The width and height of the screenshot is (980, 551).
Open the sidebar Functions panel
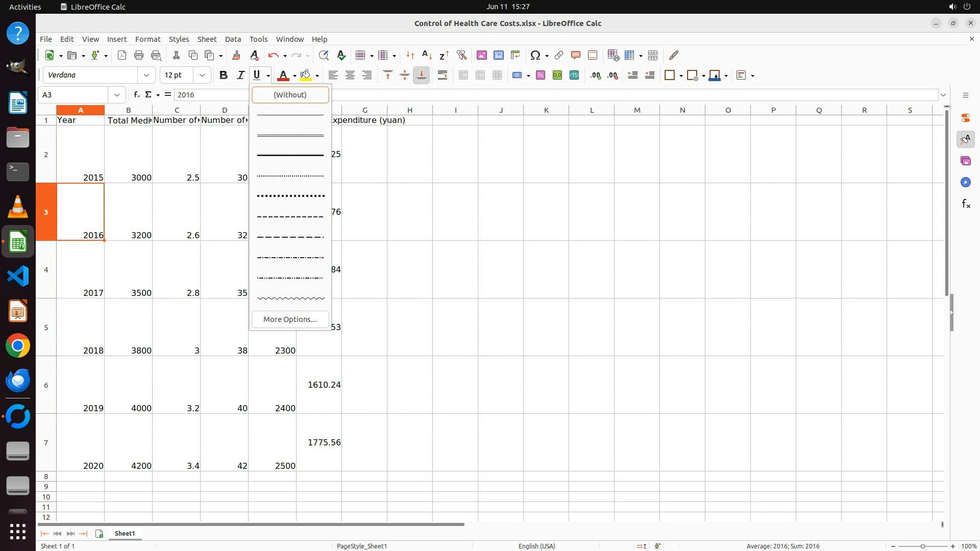point(966,204)
